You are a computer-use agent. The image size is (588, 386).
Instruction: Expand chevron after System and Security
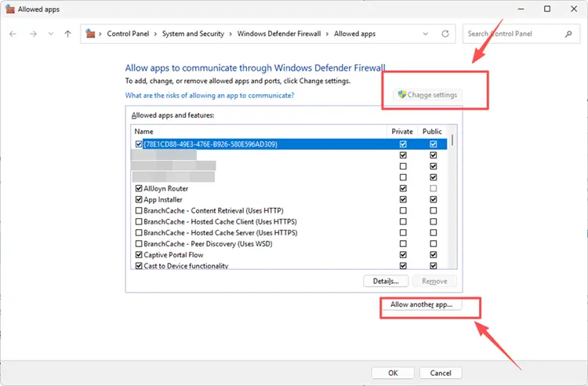pos(230,34)
